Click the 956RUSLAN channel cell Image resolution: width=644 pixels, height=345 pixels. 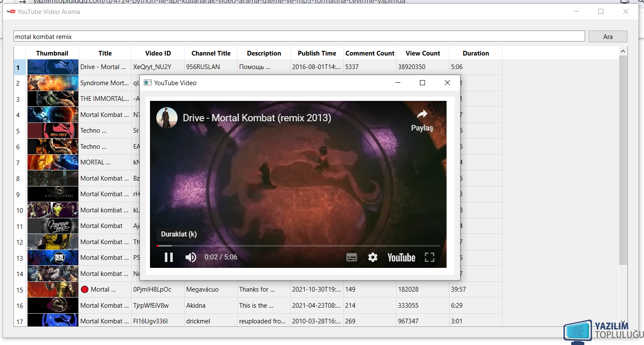click(x=211, y=67)
